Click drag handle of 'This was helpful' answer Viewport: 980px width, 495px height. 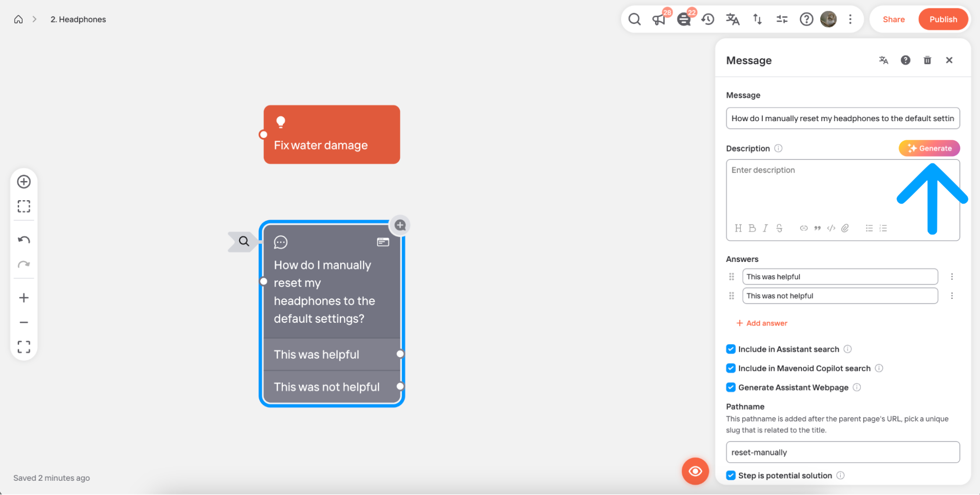pos(731,277)
